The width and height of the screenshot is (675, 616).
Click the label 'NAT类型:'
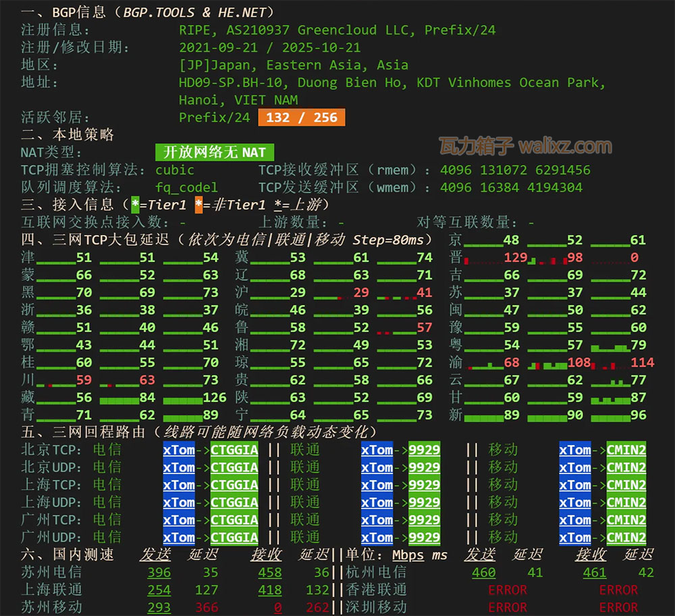click(51, 153)
